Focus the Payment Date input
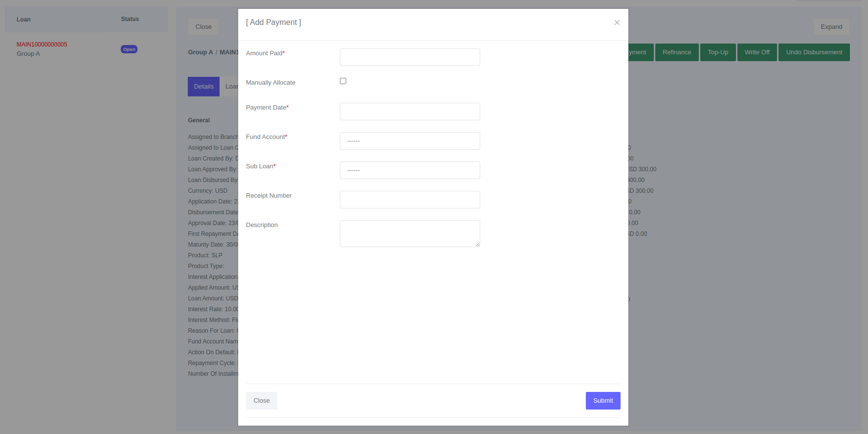This screenshot has width=868, height=434. pyautogui.click(x=409, y=112)
